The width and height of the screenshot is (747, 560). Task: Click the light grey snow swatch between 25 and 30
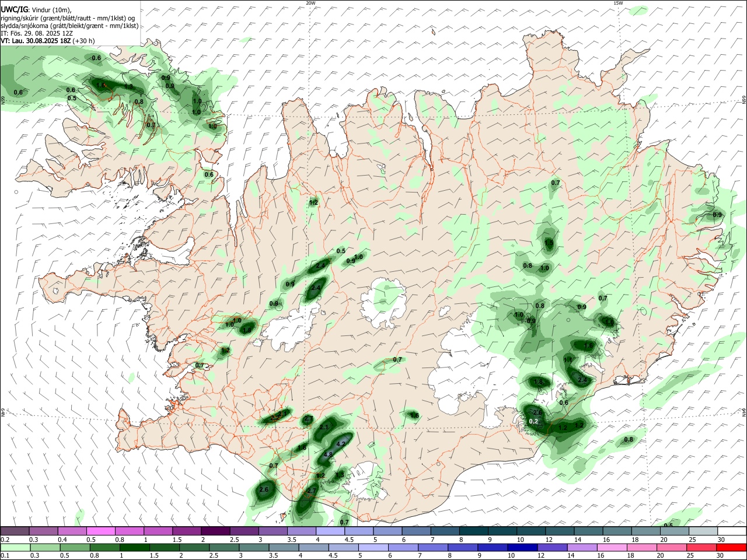point(703,531)
